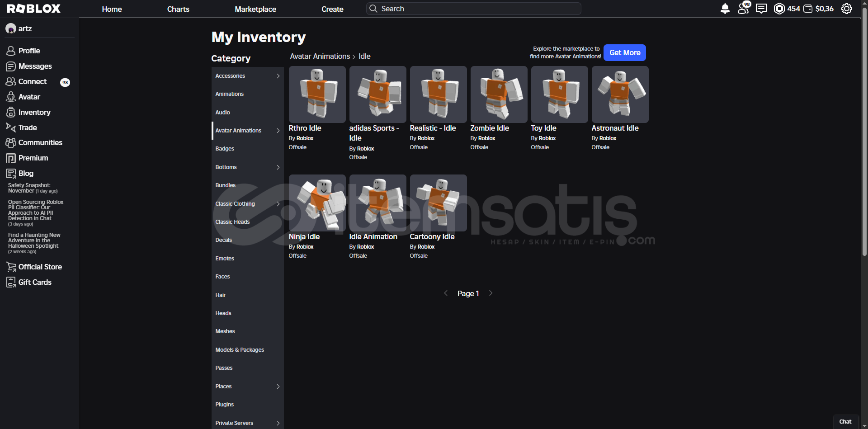
Task: Click Avatar Animations breadcrumb link
Action: (x=320, y=57)
